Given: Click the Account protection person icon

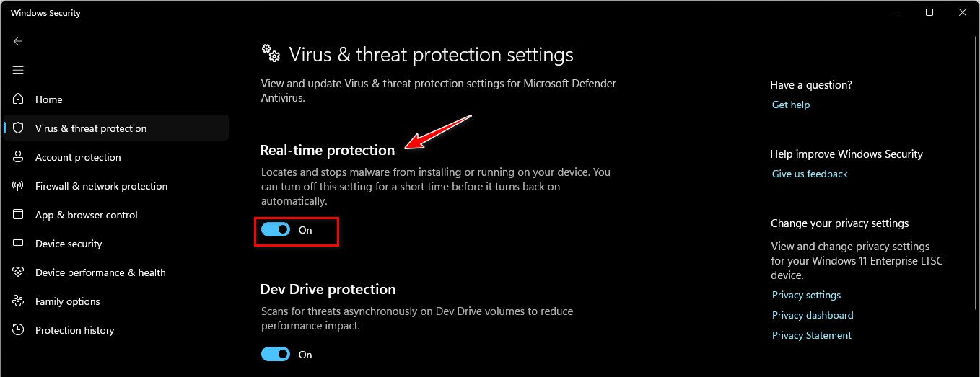Looking at the screenshot, I should coord(19,157).
